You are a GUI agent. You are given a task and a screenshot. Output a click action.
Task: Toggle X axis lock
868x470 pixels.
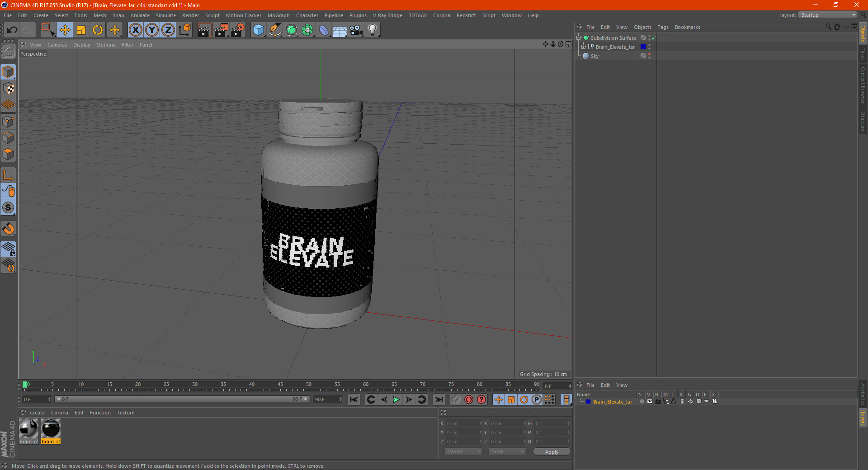[x=135, y=30]
